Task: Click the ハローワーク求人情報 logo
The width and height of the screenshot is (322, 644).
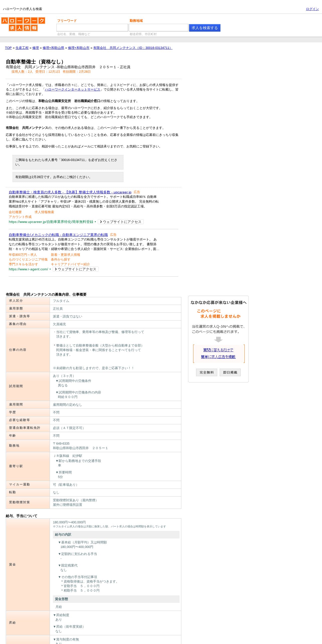Action: tap(23, 24)
